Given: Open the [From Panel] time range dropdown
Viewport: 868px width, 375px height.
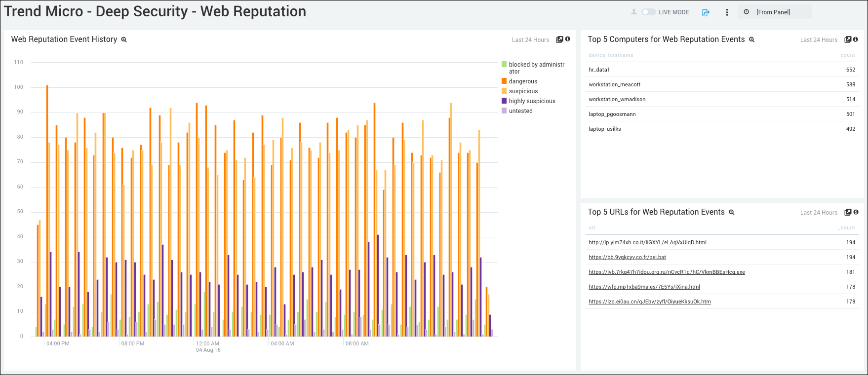Looking at the screenshot, I should pyautogui.click(x=774, y=12).
